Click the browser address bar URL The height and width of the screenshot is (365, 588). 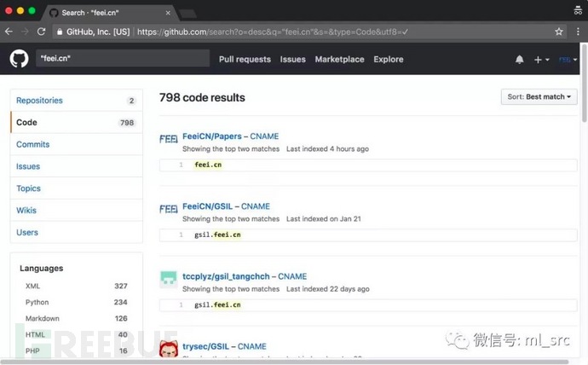pyautogui.click(x=273, y=32)
